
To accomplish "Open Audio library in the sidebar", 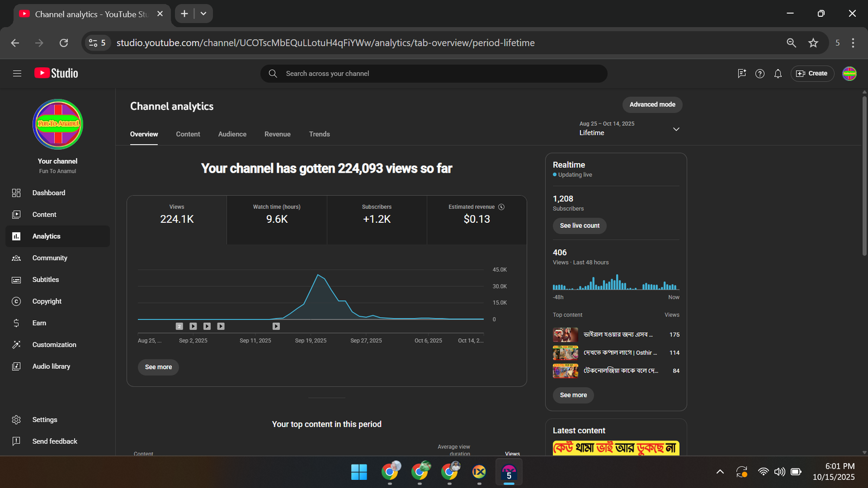I will (x=51, y=367).
